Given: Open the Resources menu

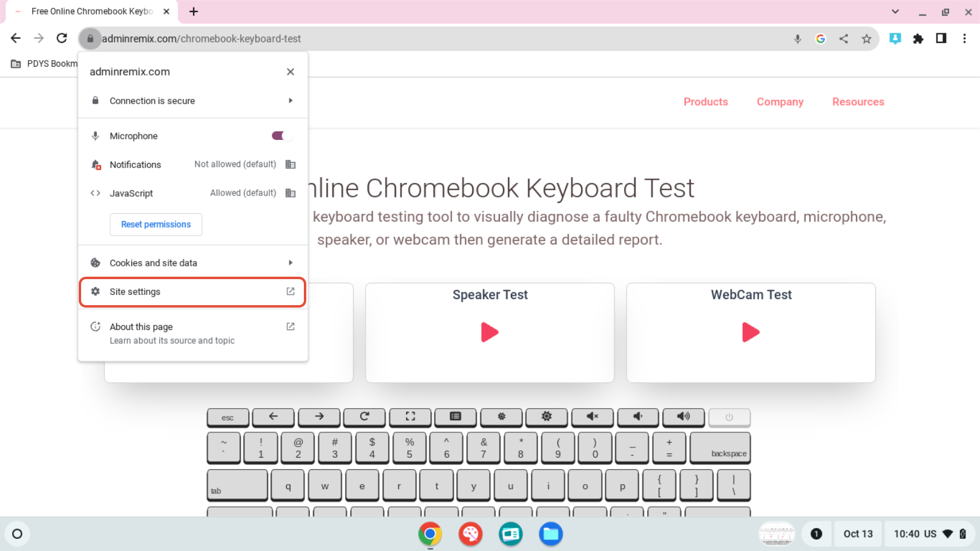Looking at the screenshot, I should (x=858, y=102).
